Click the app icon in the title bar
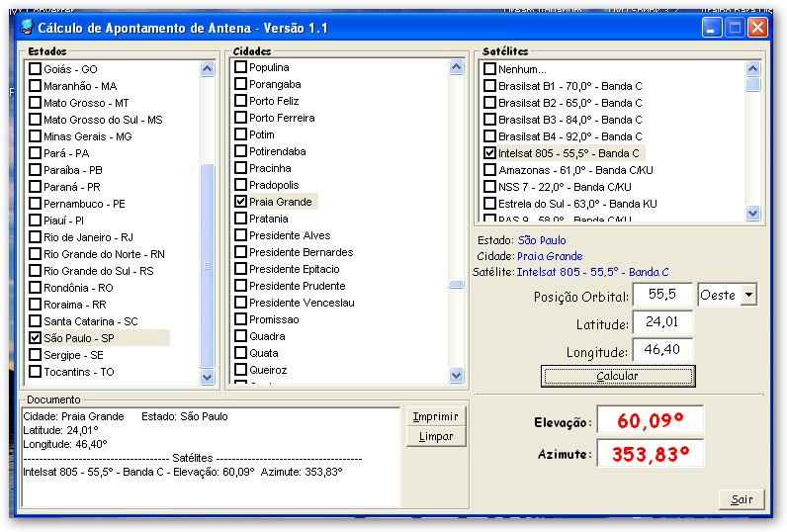Image resolution: width=787 pixels, height=532 pixels. [26, 28]
